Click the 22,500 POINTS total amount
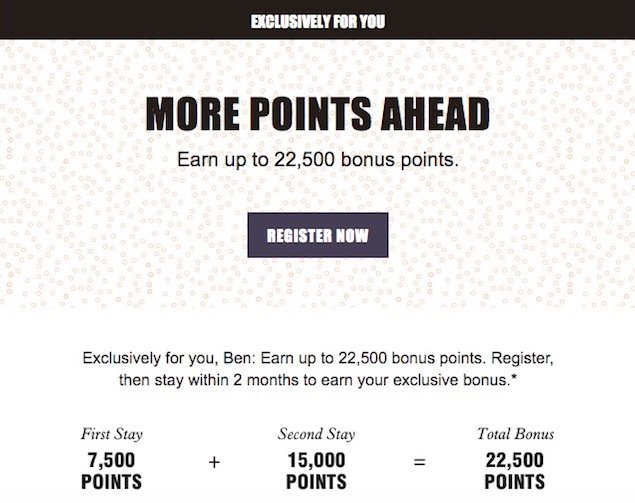The image size is (635, 503). (x=515, y=471)
